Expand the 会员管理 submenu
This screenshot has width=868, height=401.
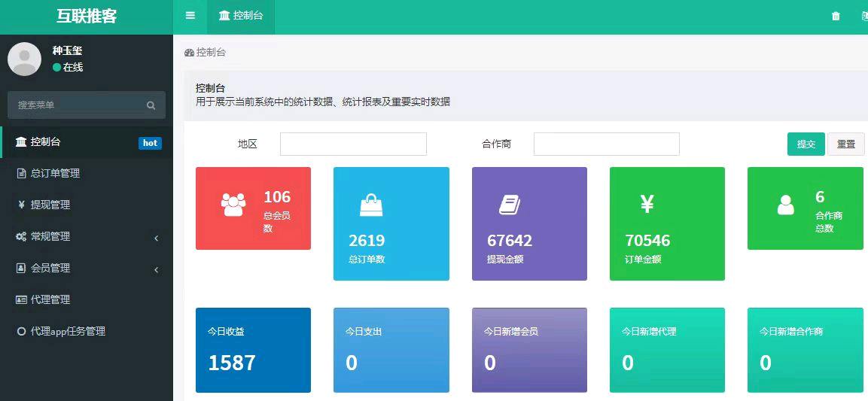[x=86, y=268]
